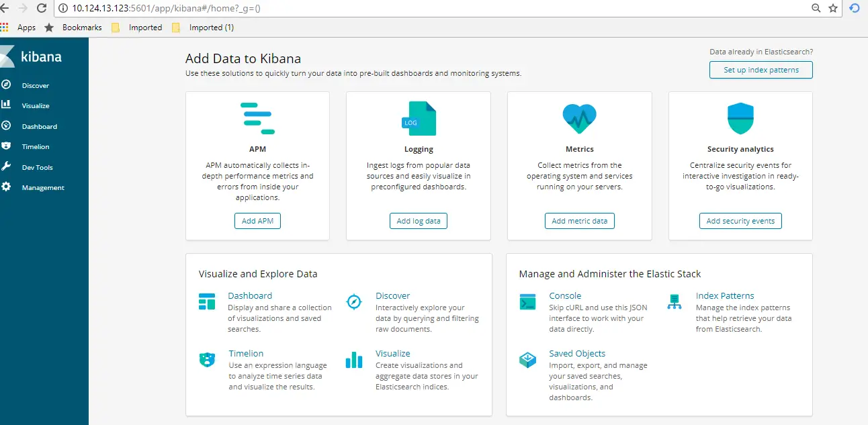Click the Add security events button
This screenshot has width=868, height=425.
[740, 221]
